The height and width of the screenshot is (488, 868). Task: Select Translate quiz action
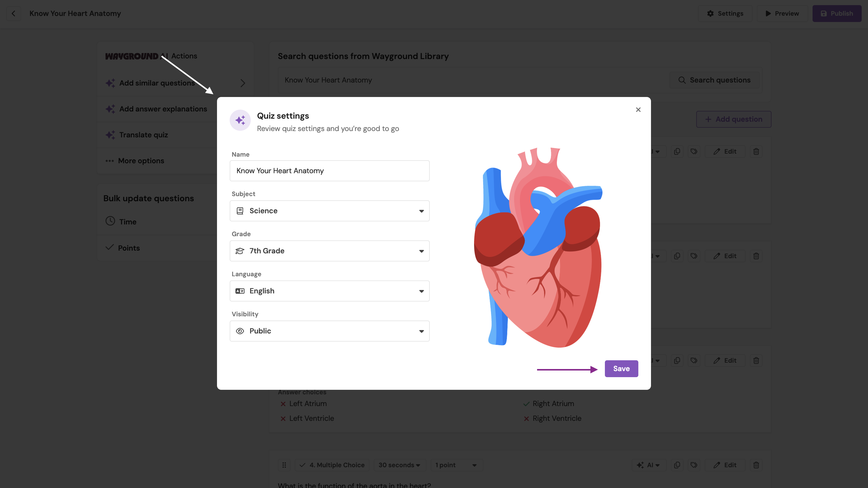[x=143, y=135]
